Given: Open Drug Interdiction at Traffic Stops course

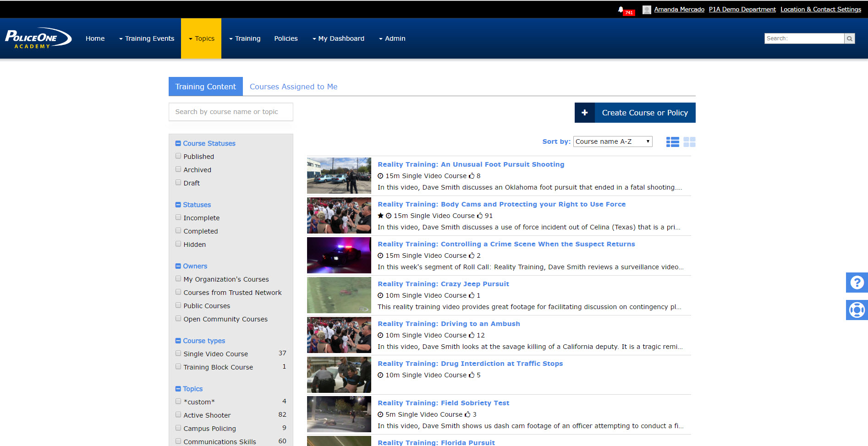Looking at the screenshot, I should click(x=470, y=364).
